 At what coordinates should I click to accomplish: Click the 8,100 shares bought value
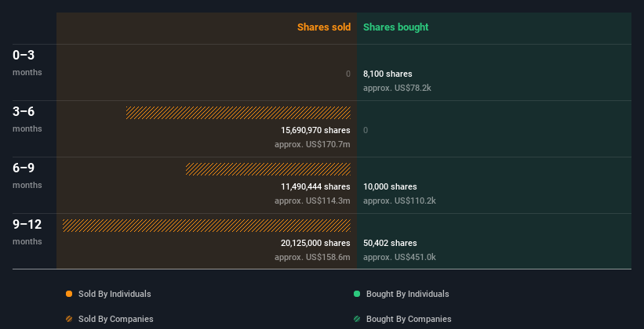[x=387, y=74]
